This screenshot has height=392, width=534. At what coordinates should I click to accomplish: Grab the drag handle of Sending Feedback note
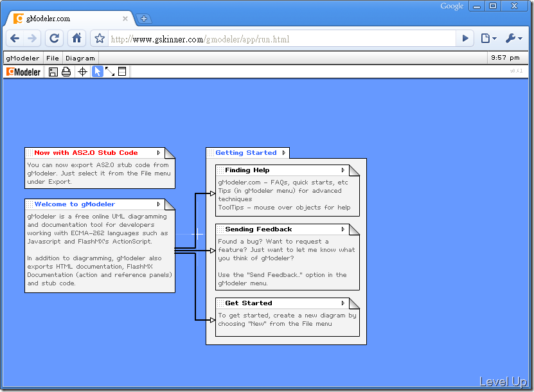220,229
